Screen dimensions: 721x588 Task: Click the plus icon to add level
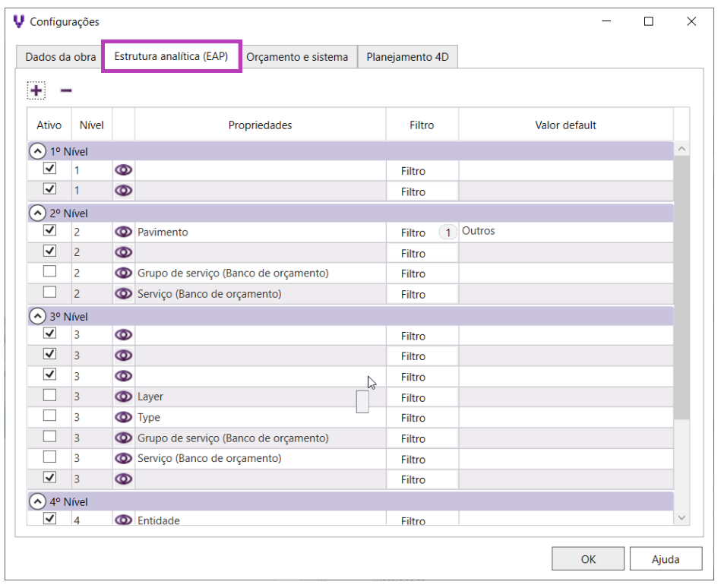[x=36, y=90]
